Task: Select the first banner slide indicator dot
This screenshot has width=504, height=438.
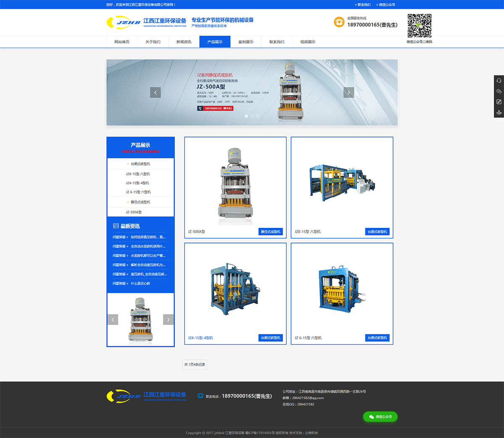Action: click(x=246, y=116)
